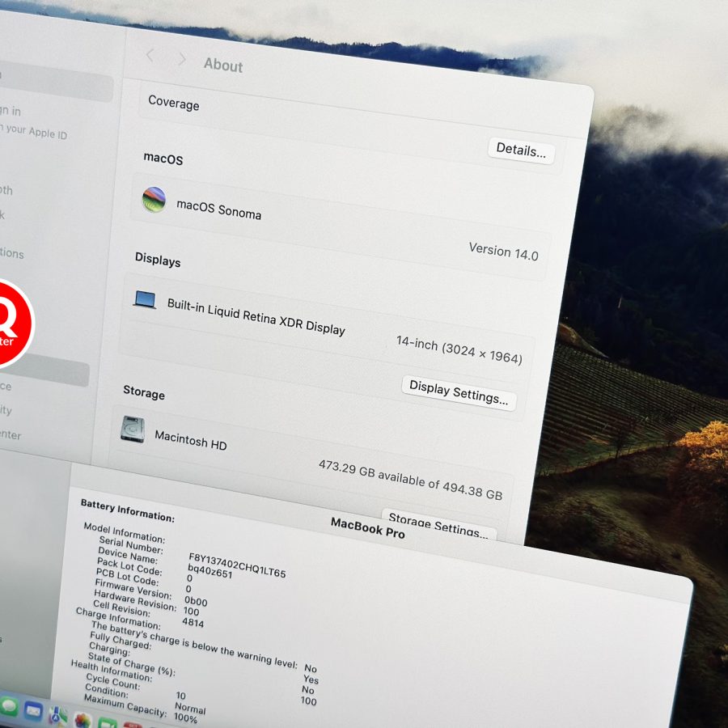Click the 14-inch (3024 × 1964) value
Image resolution: width=728 pixels, height=728 pixels.
click(x=459, y=350)
